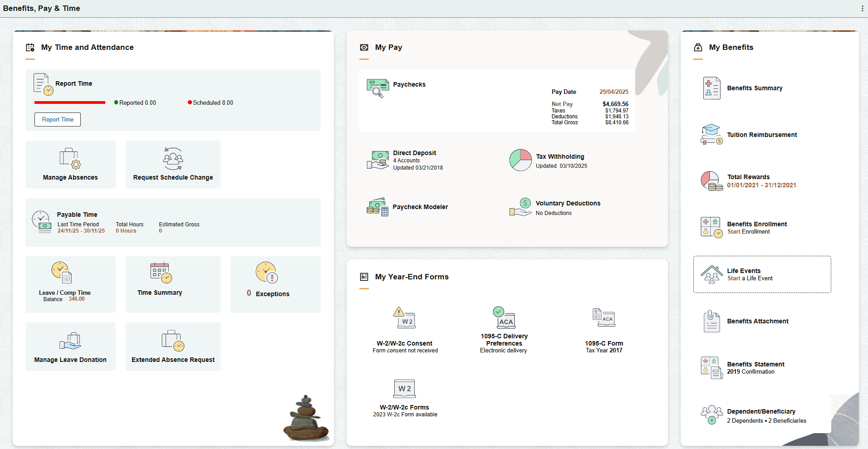The height and width of the screenshot is (449, 868).
Task: Open Manage Absences
Action: [70, 164]
